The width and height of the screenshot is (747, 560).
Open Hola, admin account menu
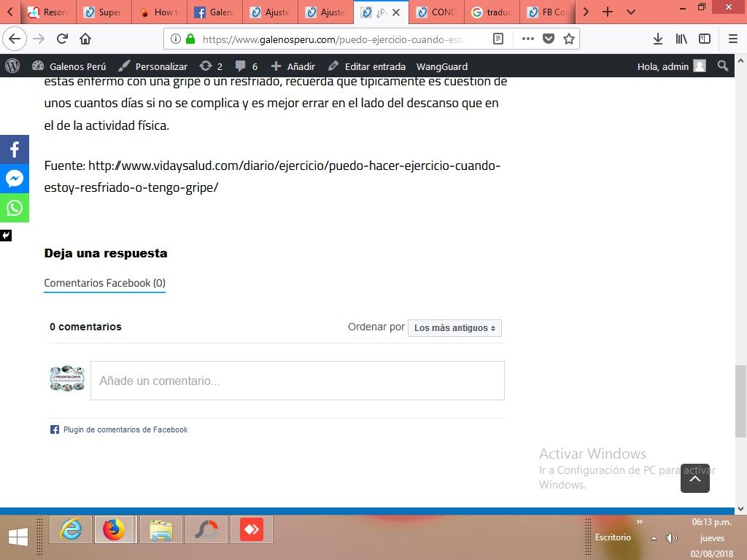[671, 66]
